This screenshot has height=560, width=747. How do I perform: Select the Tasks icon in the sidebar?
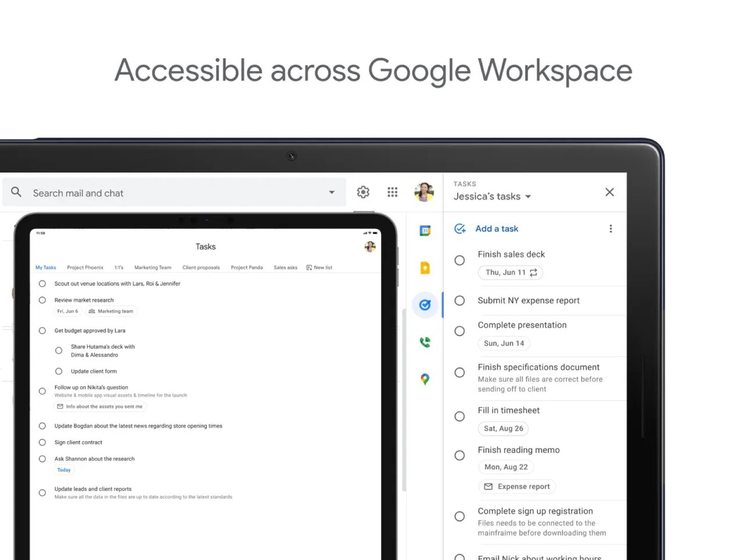(x=425, y=305)
